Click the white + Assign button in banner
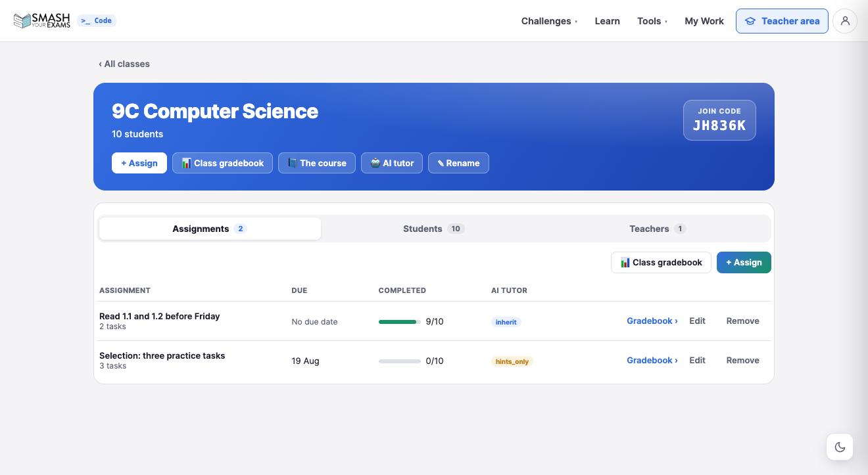 139,163
